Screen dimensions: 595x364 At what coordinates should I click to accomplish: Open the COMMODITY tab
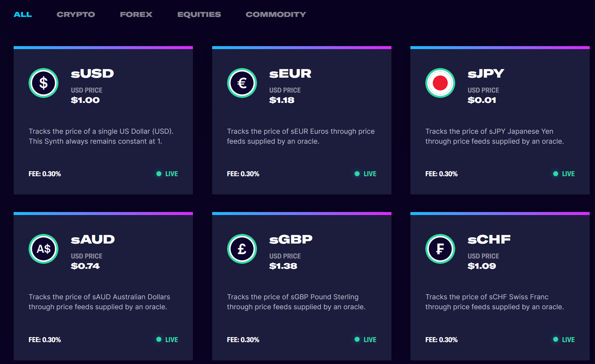[x=276, y=14]
